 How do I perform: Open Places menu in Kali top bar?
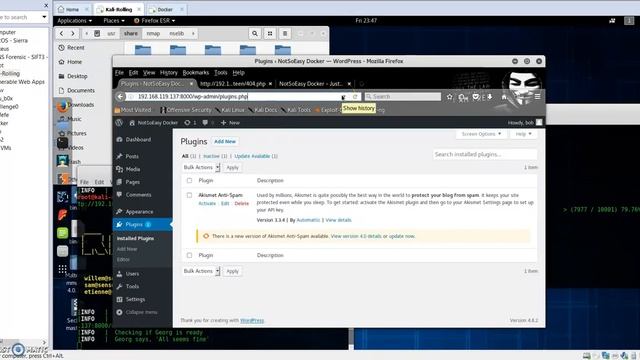click(113, 20)
